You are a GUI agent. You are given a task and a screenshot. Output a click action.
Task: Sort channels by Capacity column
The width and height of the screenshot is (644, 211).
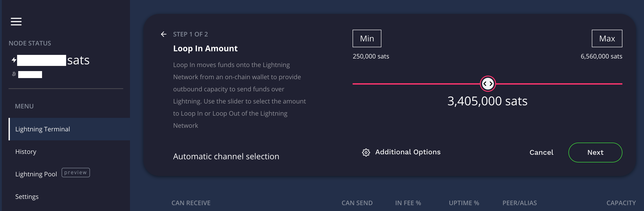click(x=621, y=203)
